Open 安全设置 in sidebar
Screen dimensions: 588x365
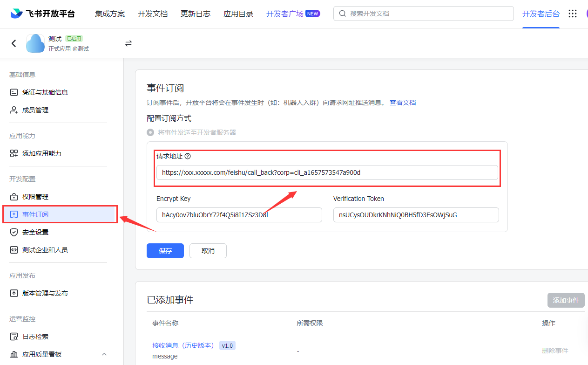coord(35,232)
